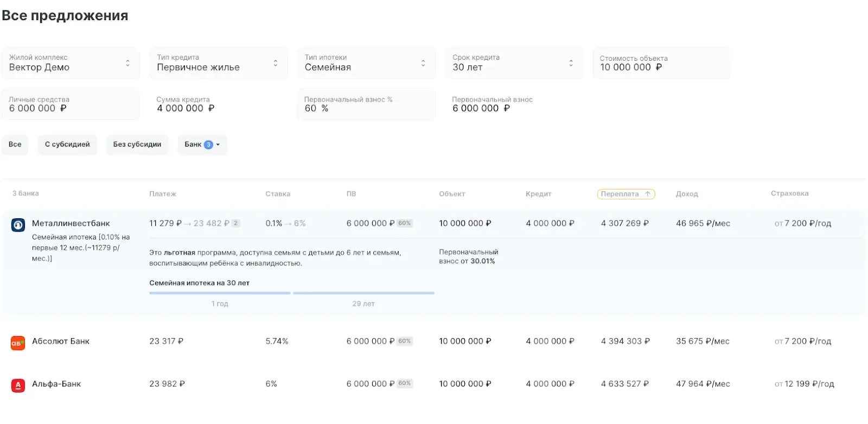Click the Семейная ипотека на 30 лет label
Viewport: 868px width, 424px height.
[199, 283]
